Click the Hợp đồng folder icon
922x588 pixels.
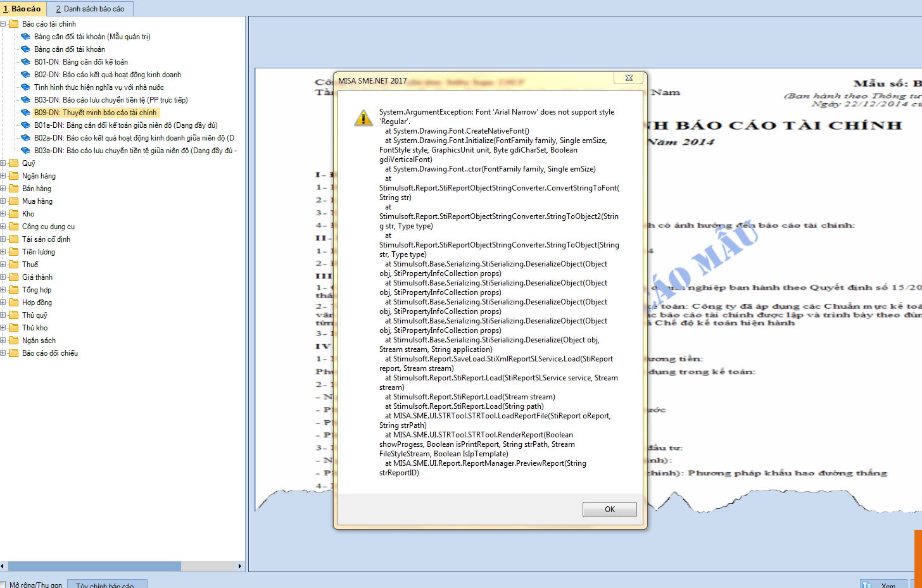(13, 303)
